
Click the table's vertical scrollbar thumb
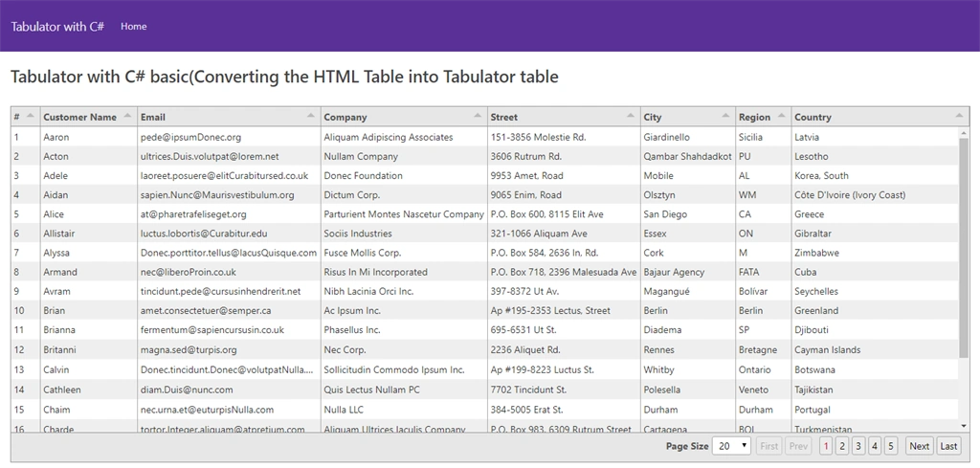pyautogui.click(x=964, y=248)
